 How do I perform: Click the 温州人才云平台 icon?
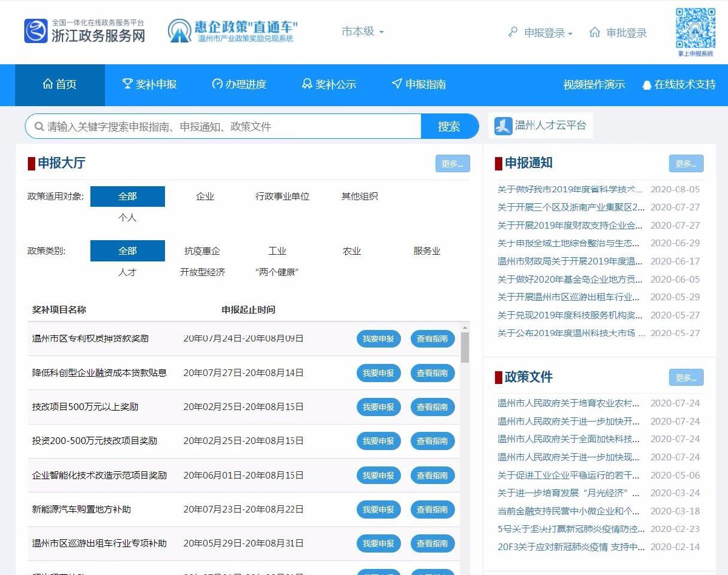pyautogui.click(x=503, y=126)
